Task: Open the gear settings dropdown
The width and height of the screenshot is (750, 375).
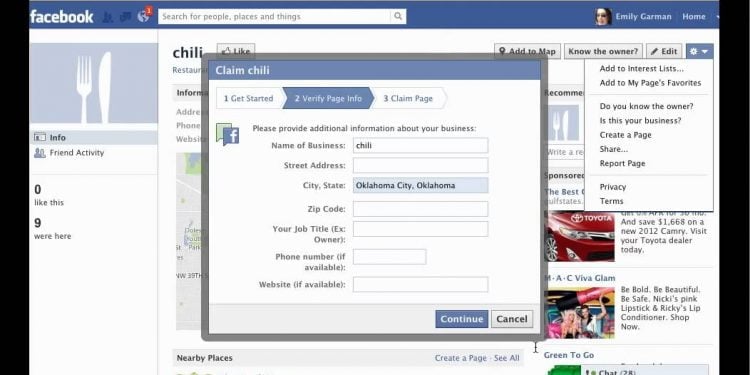Action: pos(699,51)
